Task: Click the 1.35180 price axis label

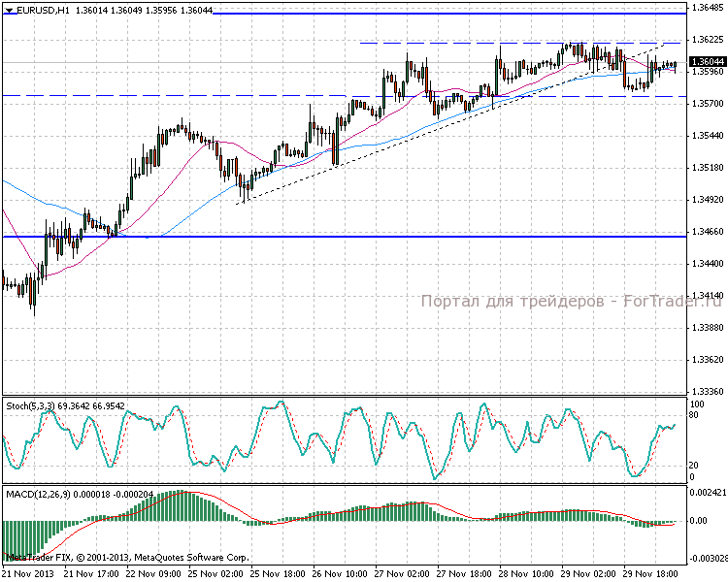Action: coord(708,168)
